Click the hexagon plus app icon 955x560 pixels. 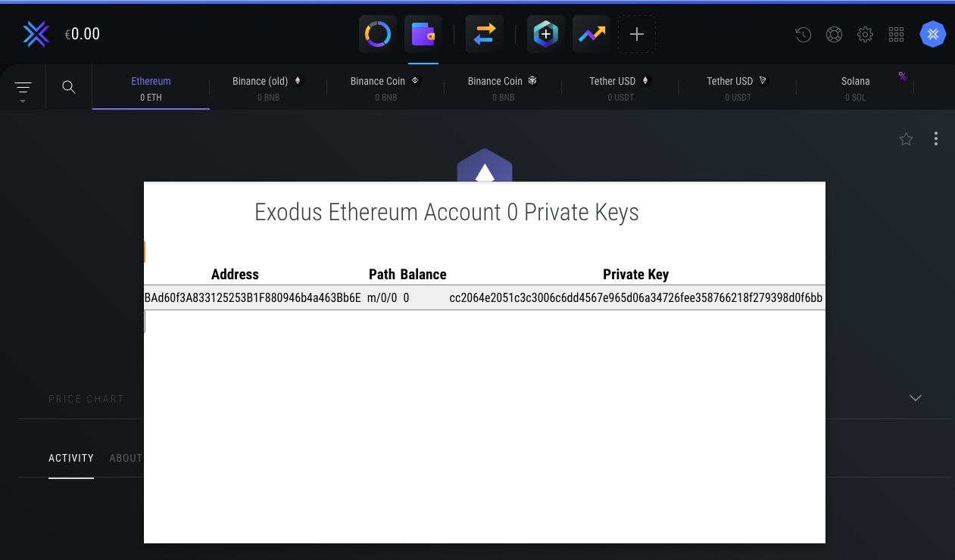[545, 34]
